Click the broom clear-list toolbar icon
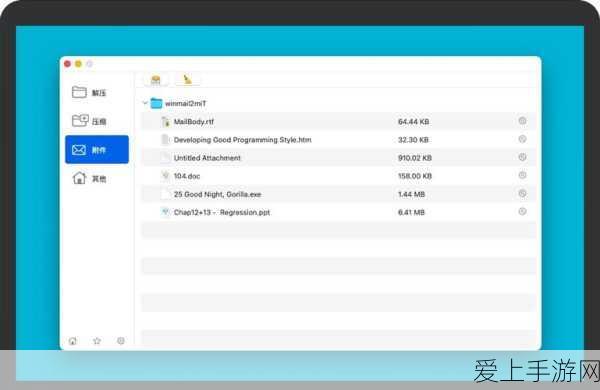Viewport: 600px width, 390px height. point(187,80)
